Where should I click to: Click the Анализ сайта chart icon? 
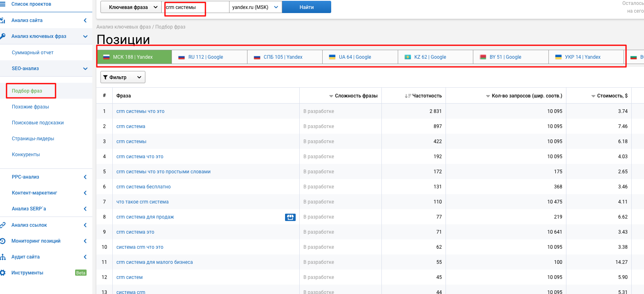click(3, 20)
